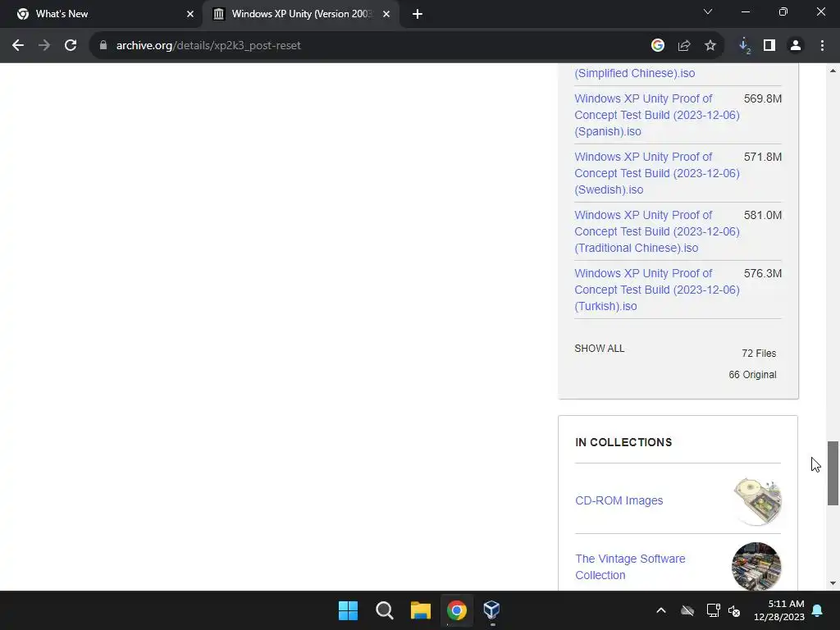
Task: Click the address bar URL
Action: 208,46
